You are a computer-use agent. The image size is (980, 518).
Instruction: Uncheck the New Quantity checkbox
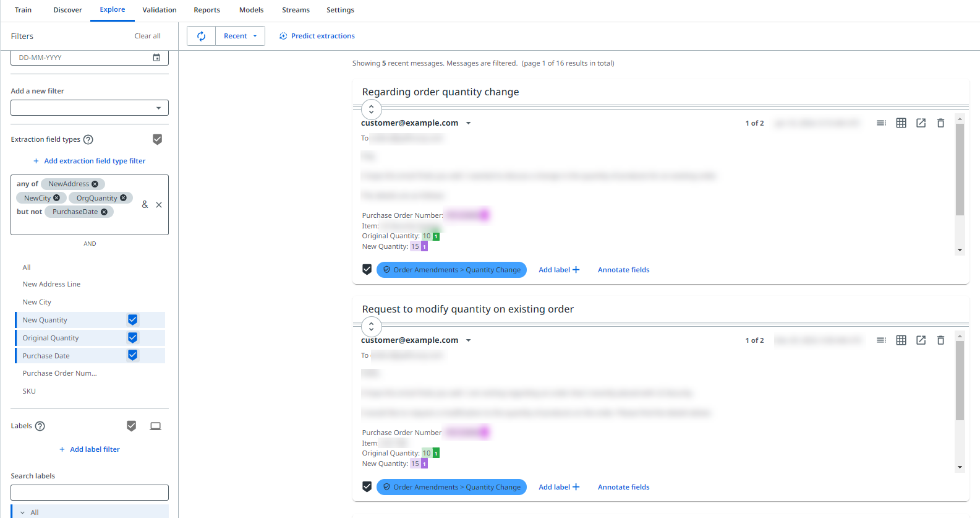[x=132, y=320]
